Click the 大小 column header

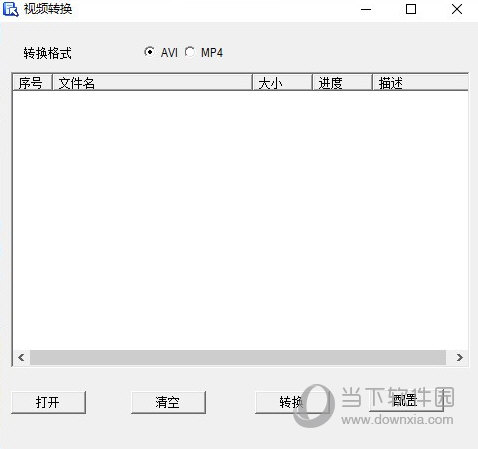coord(282,82)
